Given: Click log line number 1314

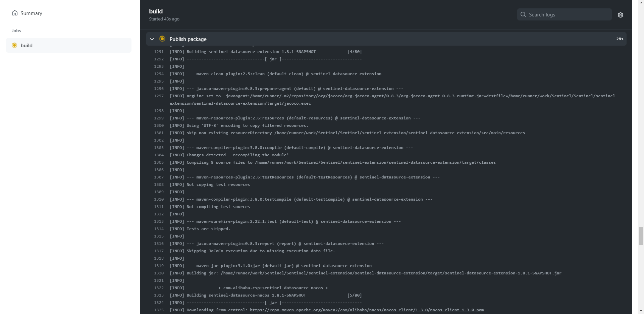Looking at the screenshot, I should 159,229.
